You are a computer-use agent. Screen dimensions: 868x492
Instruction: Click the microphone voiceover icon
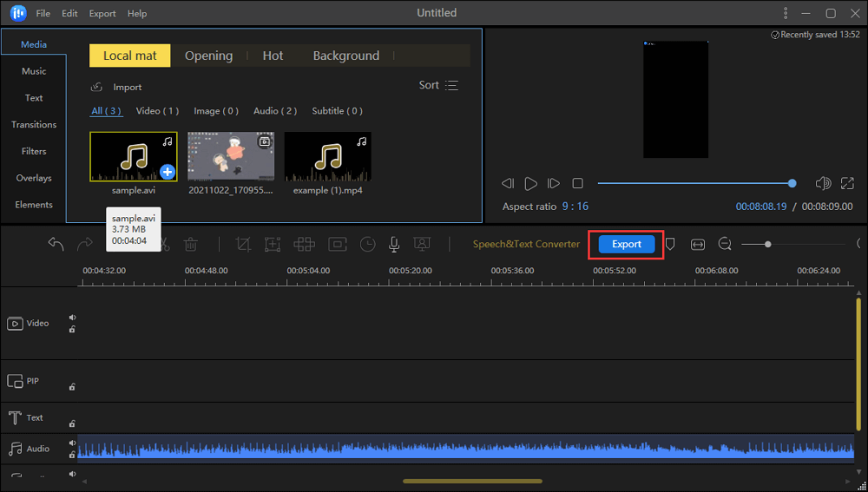(x=394, y=245)
